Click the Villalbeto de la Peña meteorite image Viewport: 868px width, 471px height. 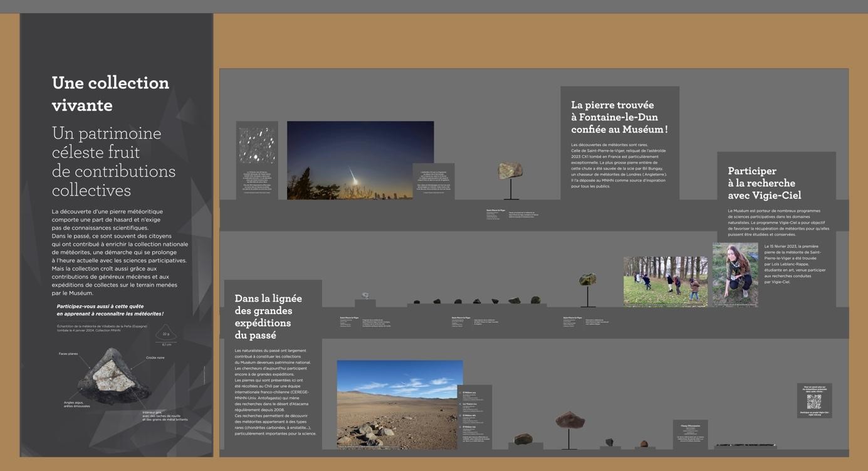pyautogui.click(x=113, y=376)
